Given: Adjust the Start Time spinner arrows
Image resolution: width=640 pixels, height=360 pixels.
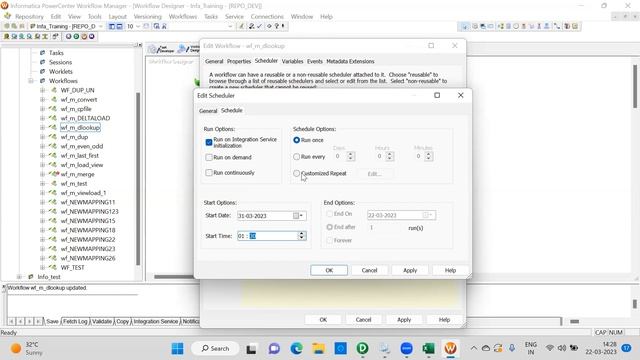Looking at the screenshot, I should [x=302, y=236].
